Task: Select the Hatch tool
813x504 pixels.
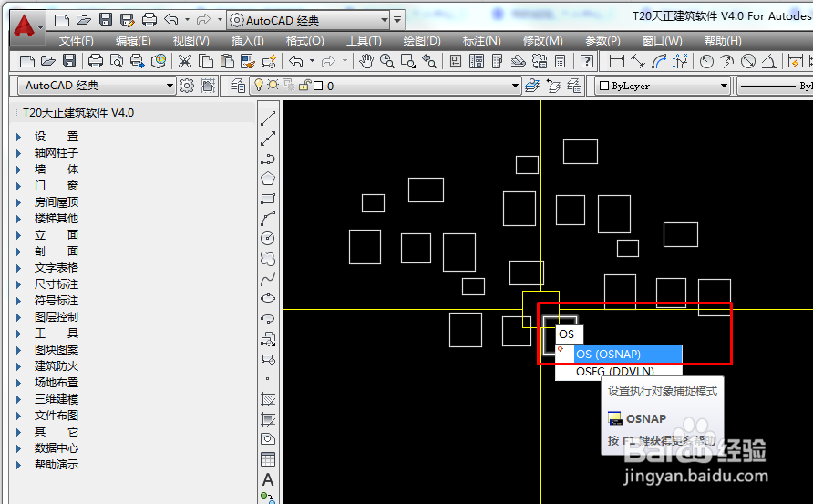Action: click(268, 399)
